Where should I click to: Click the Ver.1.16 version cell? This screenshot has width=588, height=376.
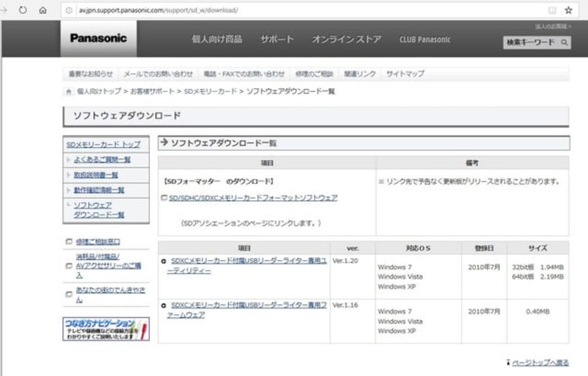click(345, 305)
